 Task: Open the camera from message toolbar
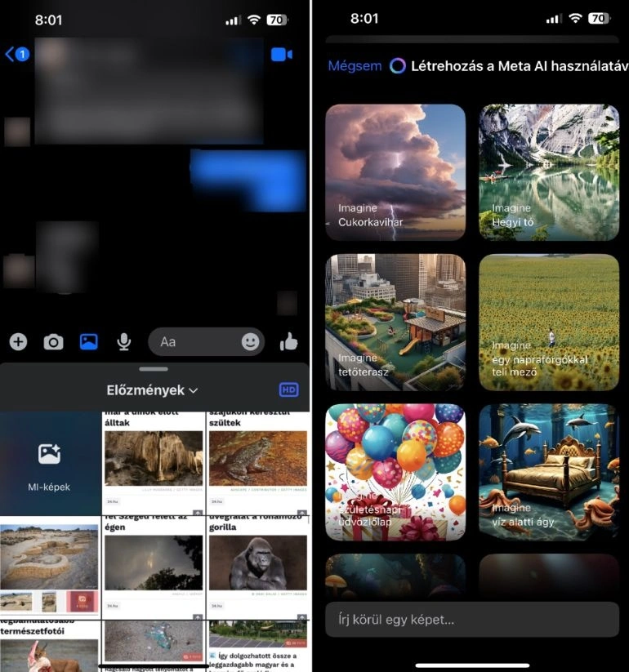coord(53,342)
